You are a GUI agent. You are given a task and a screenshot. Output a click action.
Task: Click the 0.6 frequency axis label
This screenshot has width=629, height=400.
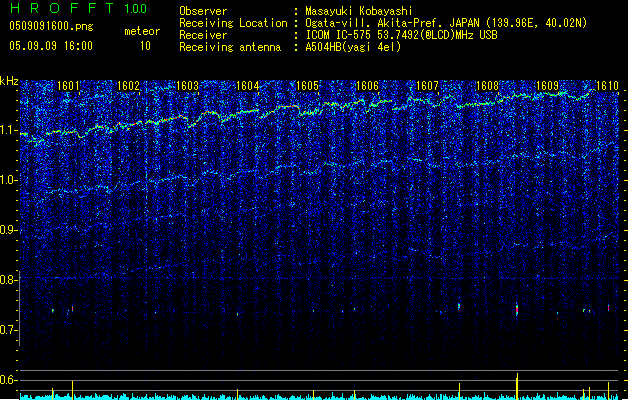[9, 380]
